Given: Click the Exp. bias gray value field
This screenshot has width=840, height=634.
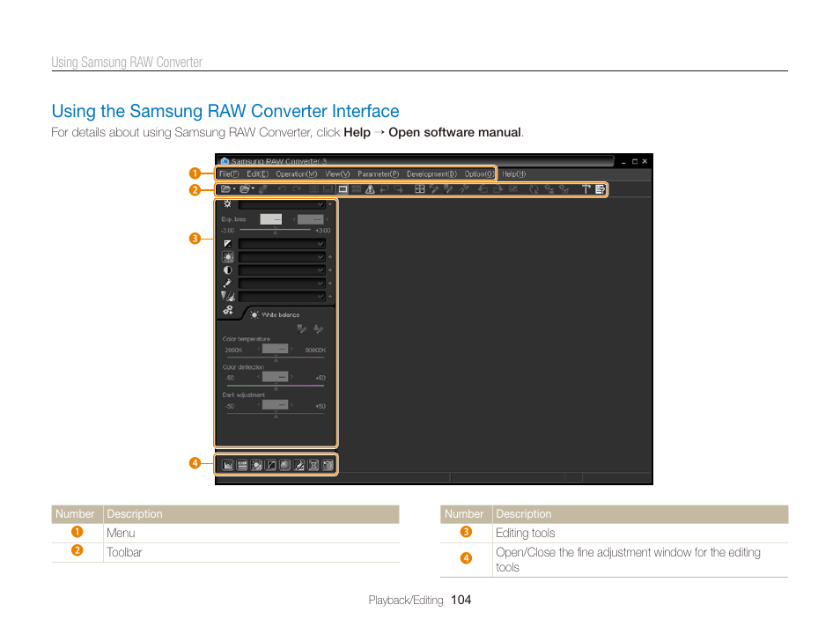Looking at the screenshot, I should click(310, 219).
